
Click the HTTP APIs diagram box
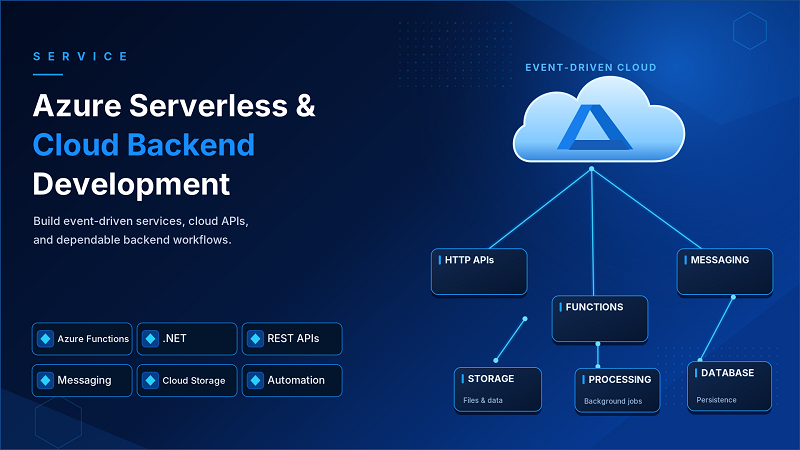(479, 271)
